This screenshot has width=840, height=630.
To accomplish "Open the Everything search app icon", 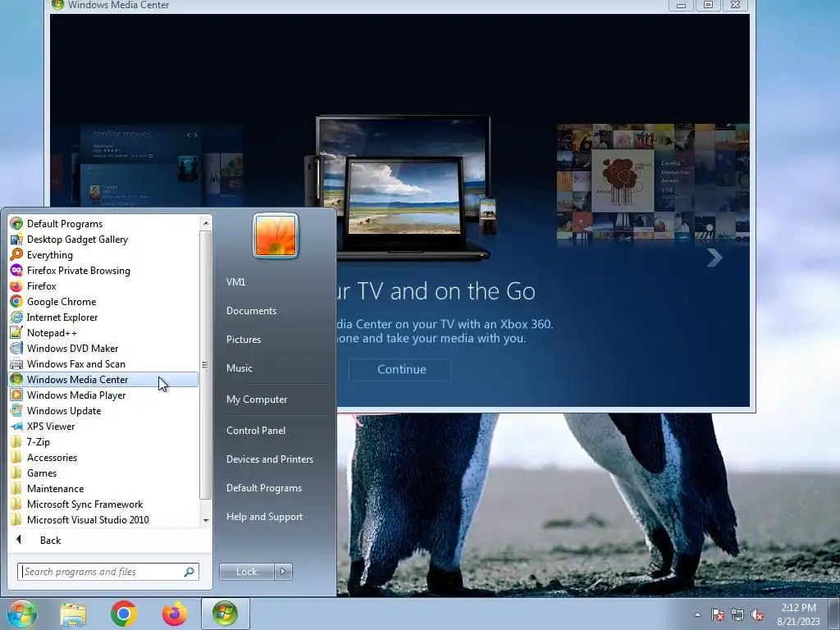I will coord(16,254).
